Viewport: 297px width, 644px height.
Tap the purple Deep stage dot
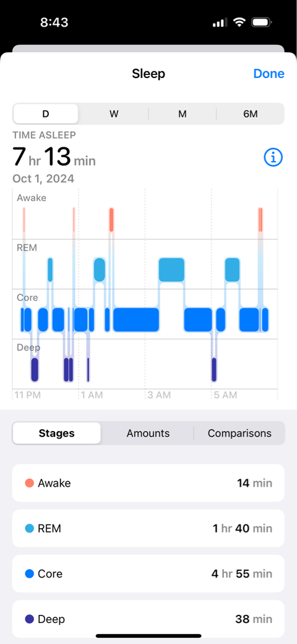point(30,619)
